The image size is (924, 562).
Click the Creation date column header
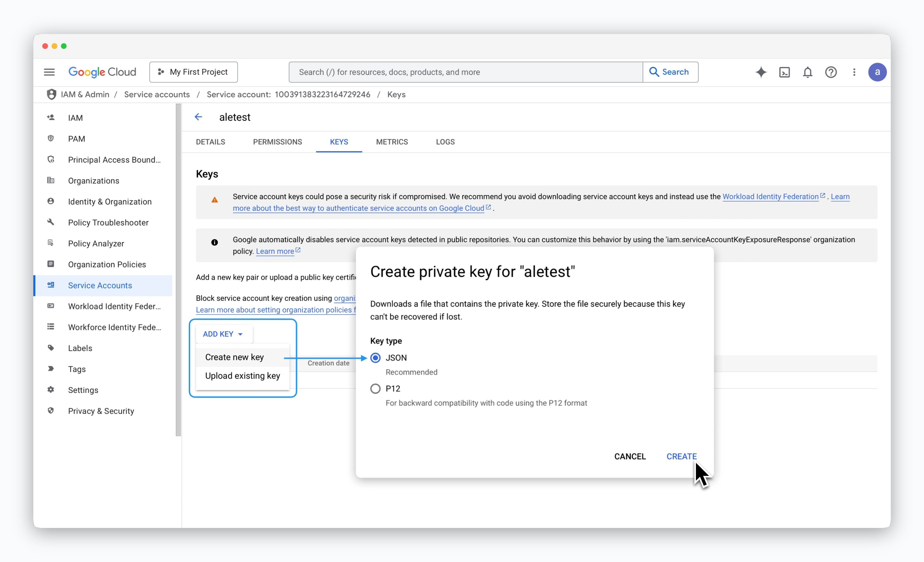click(329, 363)
